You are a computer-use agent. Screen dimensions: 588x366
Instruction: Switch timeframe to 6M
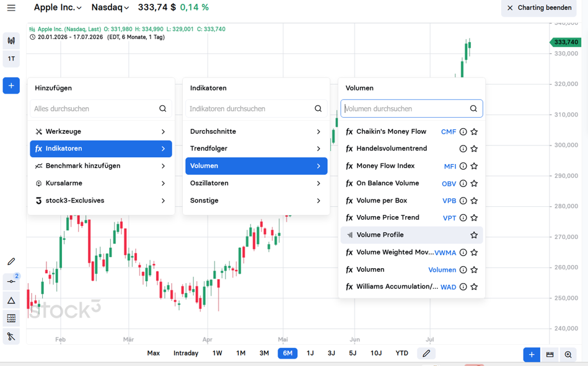pos(287,353)
